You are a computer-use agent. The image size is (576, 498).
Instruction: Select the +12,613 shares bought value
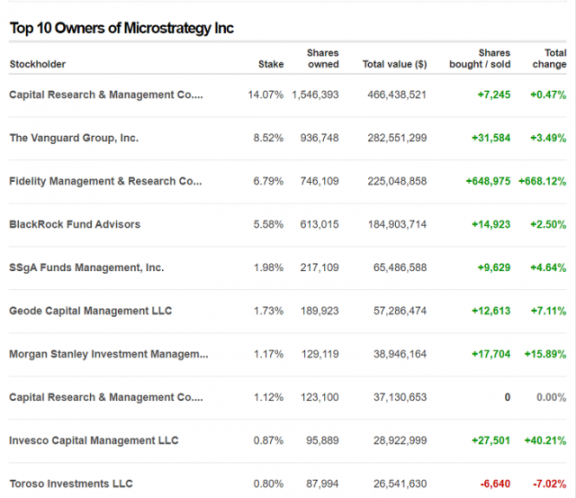click(x=491, y=311)
